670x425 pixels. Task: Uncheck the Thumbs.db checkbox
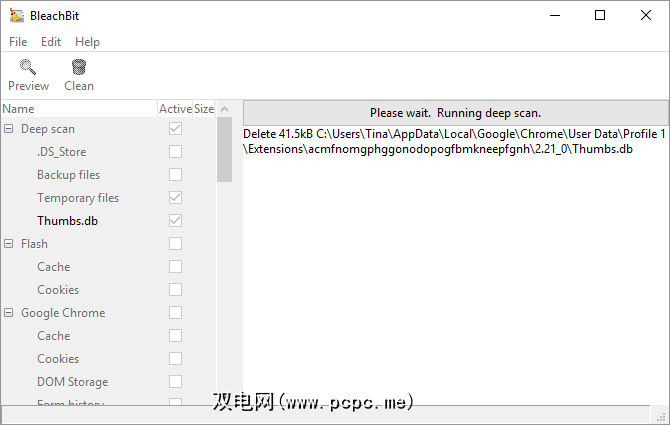tap(175, 220)
